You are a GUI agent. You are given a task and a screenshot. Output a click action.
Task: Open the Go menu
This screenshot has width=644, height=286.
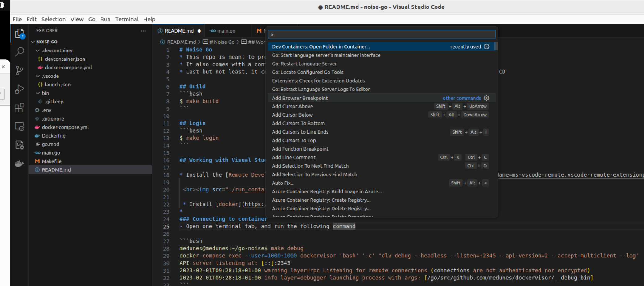coord(92,19)
